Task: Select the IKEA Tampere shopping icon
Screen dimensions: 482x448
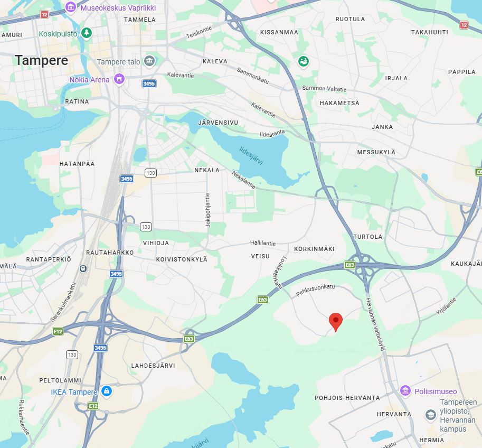Action: pyautogui.click(x=107, y=391)
